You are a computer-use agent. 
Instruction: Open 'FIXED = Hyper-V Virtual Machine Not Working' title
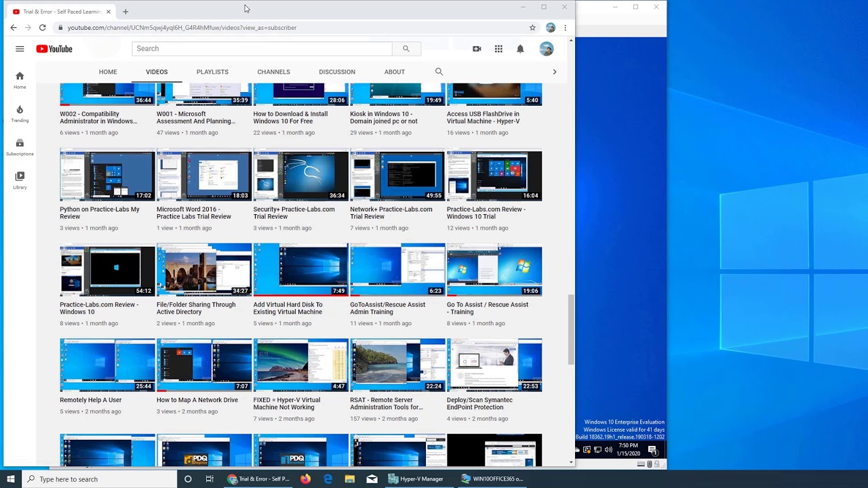point(287,403)
